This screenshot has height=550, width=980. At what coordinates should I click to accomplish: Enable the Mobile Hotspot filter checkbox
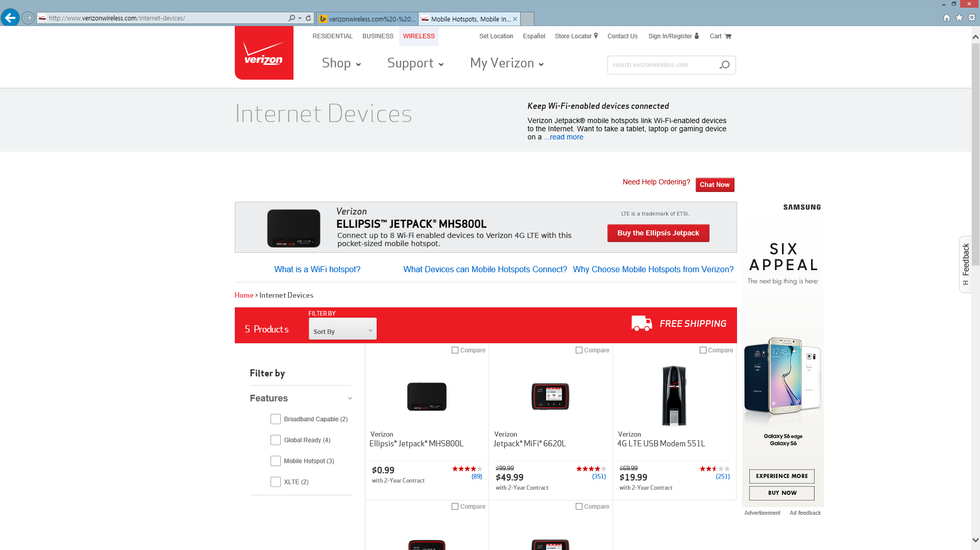coord(276,461)
